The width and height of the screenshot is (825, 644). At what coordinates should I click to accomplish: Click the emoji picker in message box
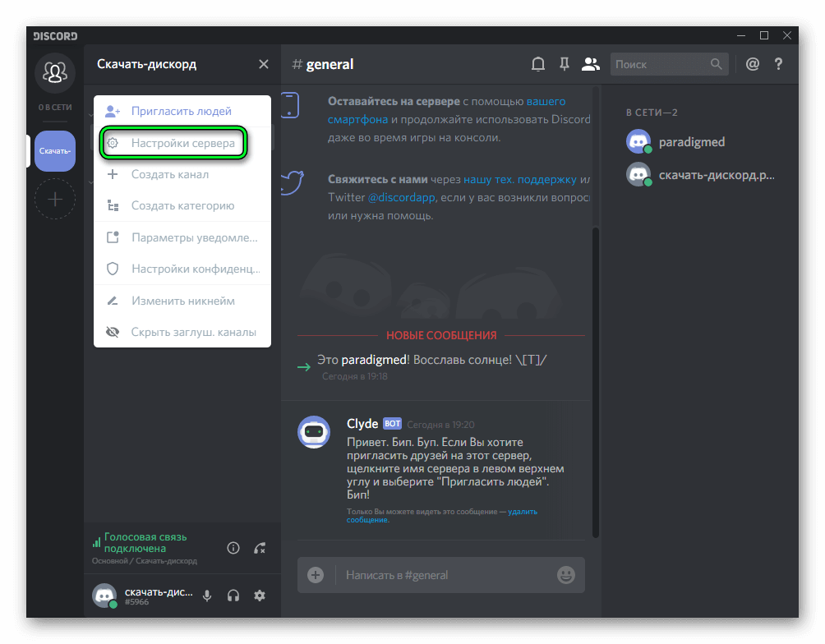click(x=565, y=575)
